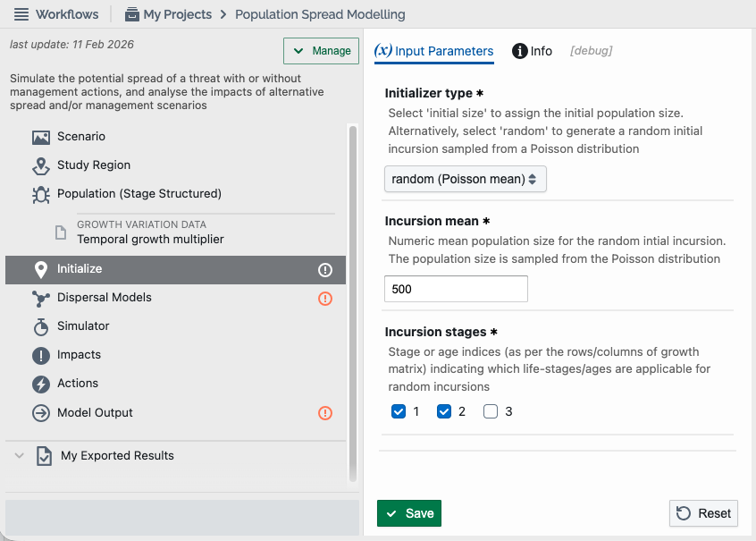Switch to the Info tab
The width and height of the screenshot is (756, 541).
coord(532,51)
